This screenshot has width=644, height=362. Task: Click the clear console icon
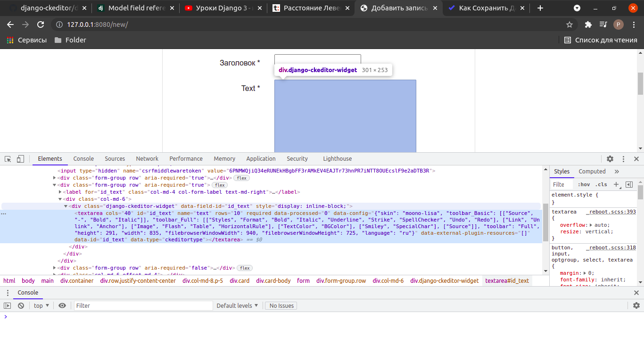tap(21, 305)
